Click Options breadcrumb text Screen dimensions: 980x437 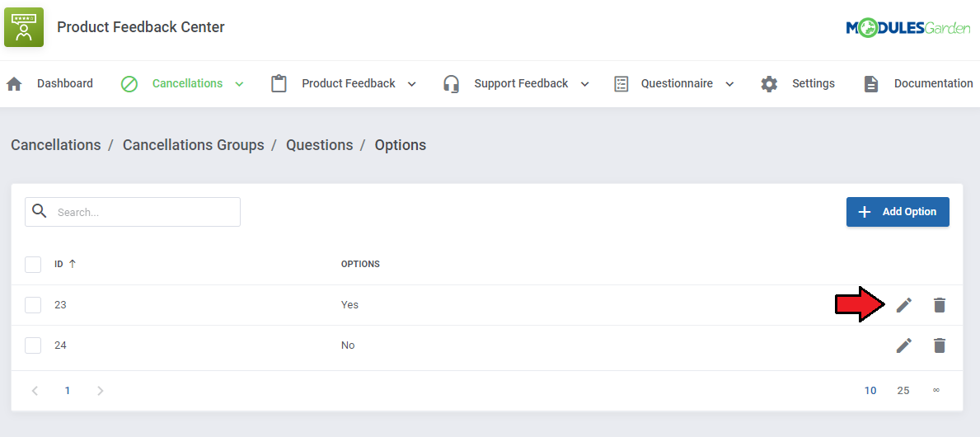(401, 145)
